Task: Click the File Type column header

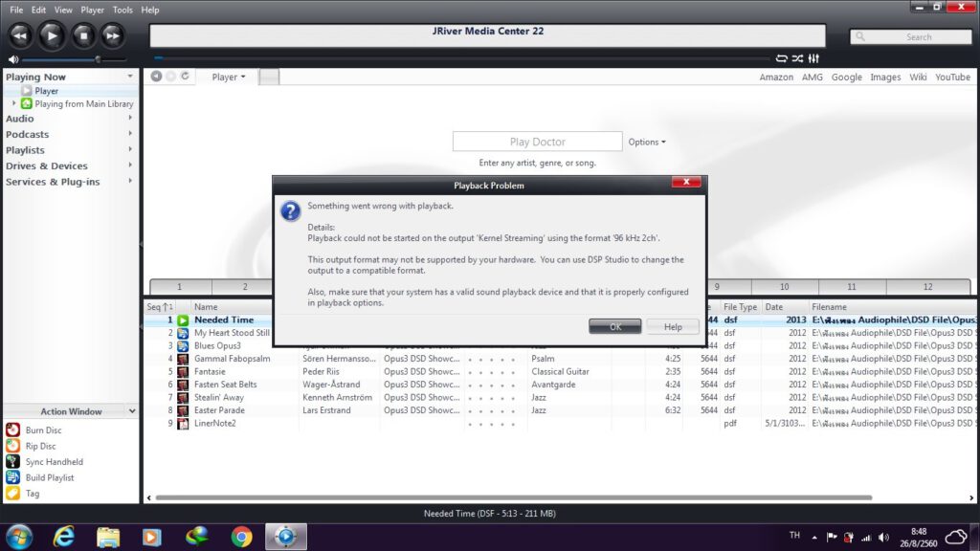Action: [x=740, y=307]
